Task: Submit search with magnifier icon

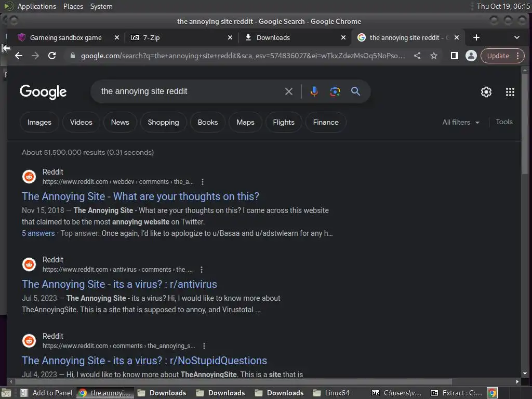Action: pos(355,91)
